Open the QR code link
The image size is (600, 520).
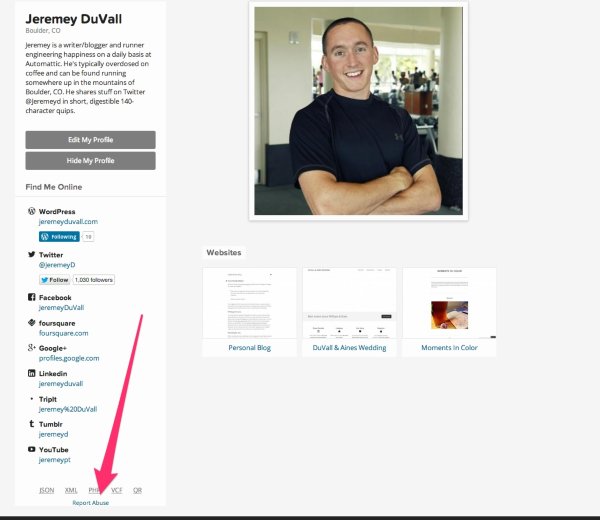pos(137,490)
